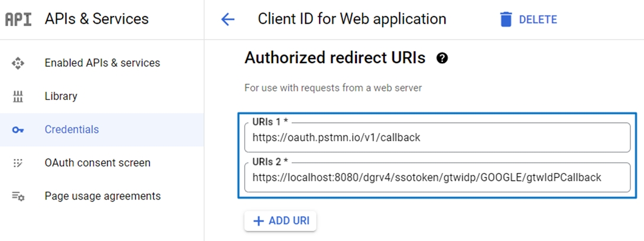644x241 pixels.
Task: Select the Credentials sidebar item
Action: 71,130
